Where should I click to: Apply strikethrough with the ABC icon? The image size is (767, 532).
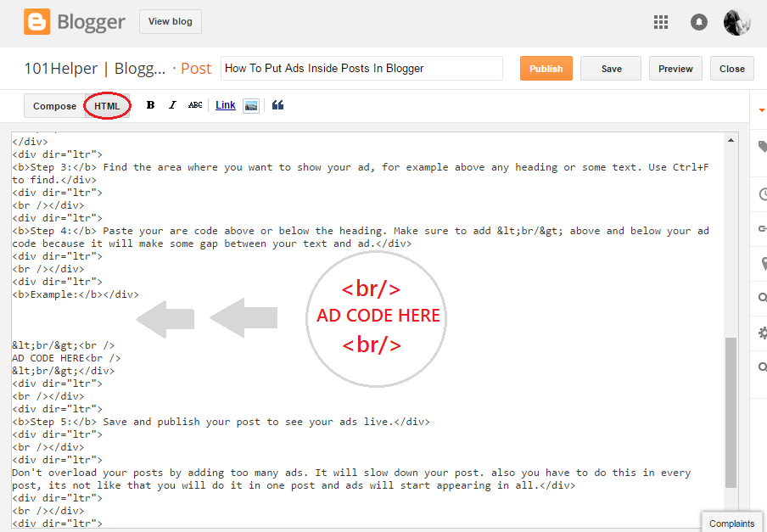pyautogui.click(x=195, y=105)
